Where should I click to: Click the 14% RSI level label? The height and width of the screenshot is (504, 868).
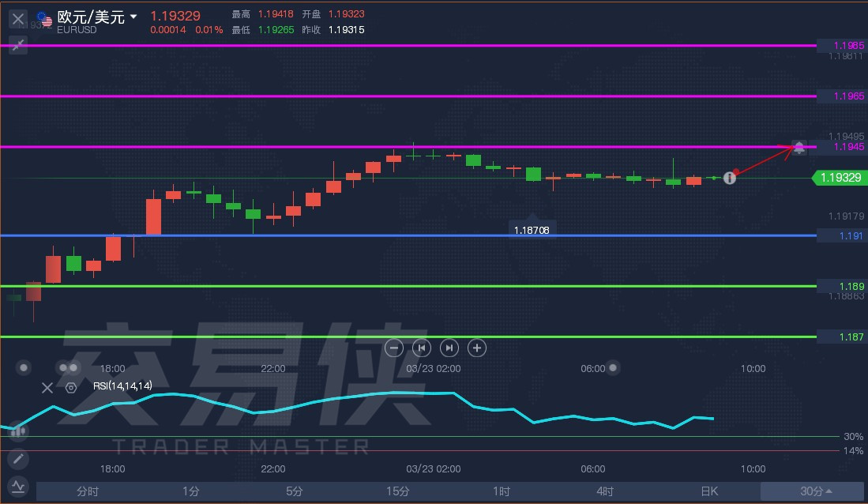pos(853,451)
